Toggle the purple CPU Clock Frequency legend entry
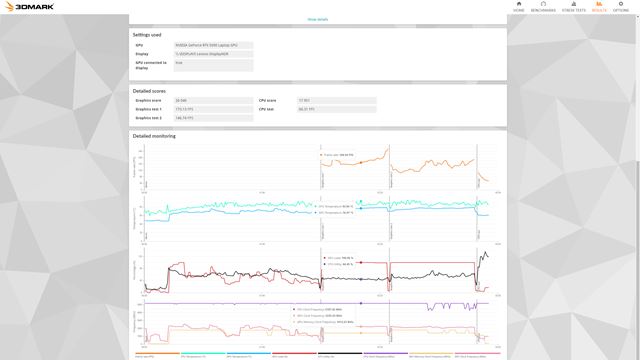The height and width of the screenshot is (360, 640). [x=386, y=355]
